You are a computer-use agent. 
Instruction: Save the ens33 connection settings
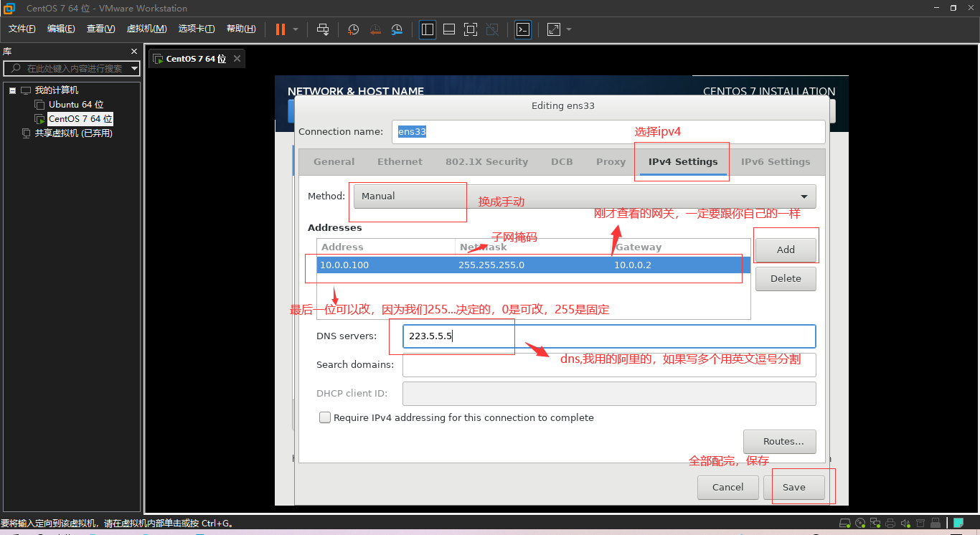(x=794, y=488)
